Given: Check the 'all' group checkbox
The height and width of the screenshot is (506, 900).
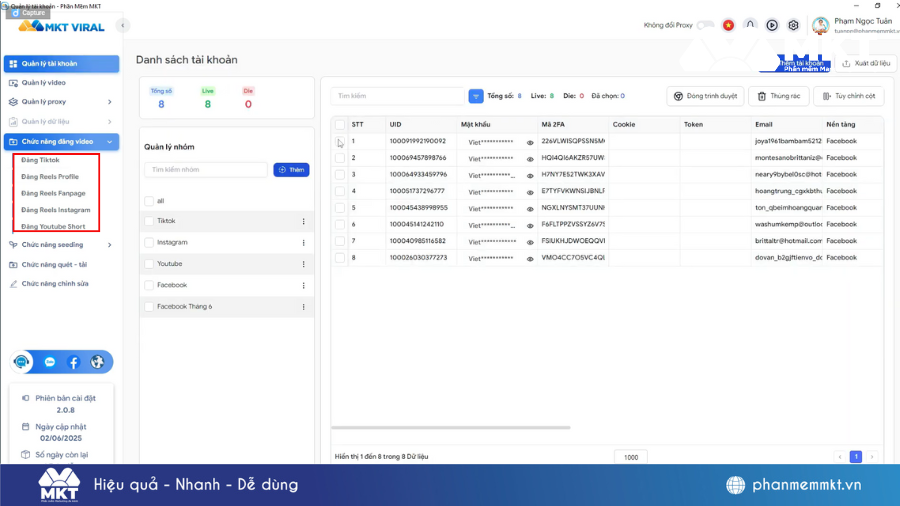Looking at the screenshot, I should 149,201.
